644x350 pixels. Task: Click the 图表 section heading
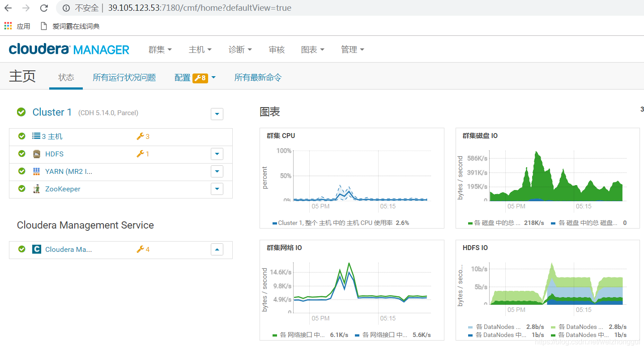(x=270, y=112)
